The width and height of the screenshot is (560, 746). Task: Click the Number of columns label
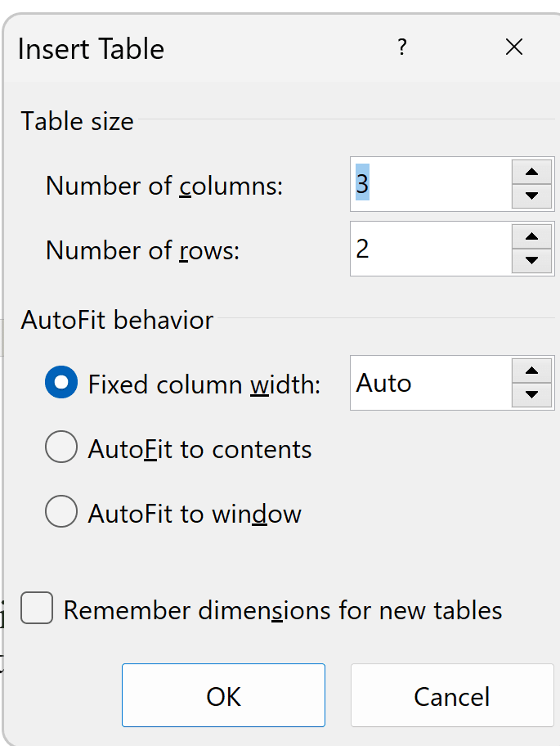[x=164, y=186]
